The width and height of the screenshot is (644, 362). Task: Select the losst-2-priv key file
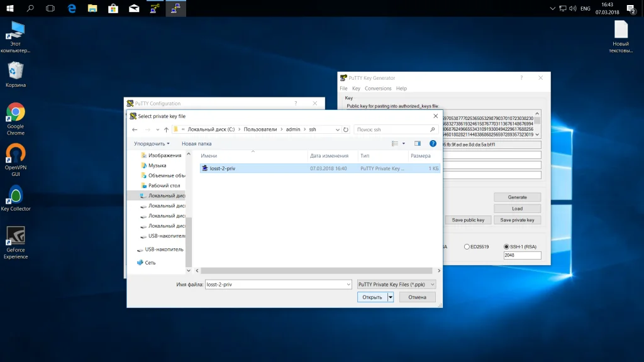tap(222, 168)
